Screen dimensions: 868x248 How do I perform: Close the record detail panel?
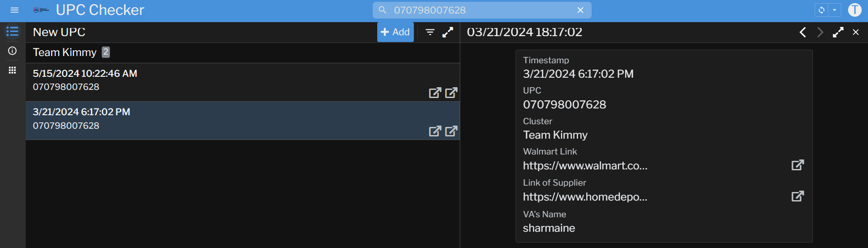tap(856, 32)
